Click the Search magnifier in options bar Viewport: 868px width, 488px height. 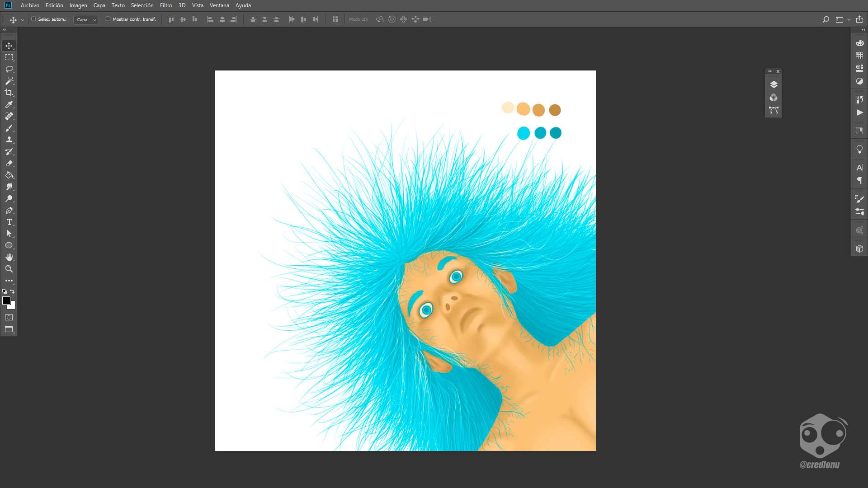coord(826,19)
